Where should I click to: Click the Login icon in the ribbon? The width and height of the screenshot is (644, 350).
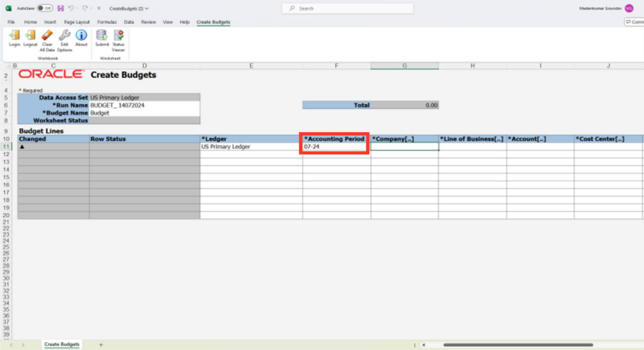14,35
